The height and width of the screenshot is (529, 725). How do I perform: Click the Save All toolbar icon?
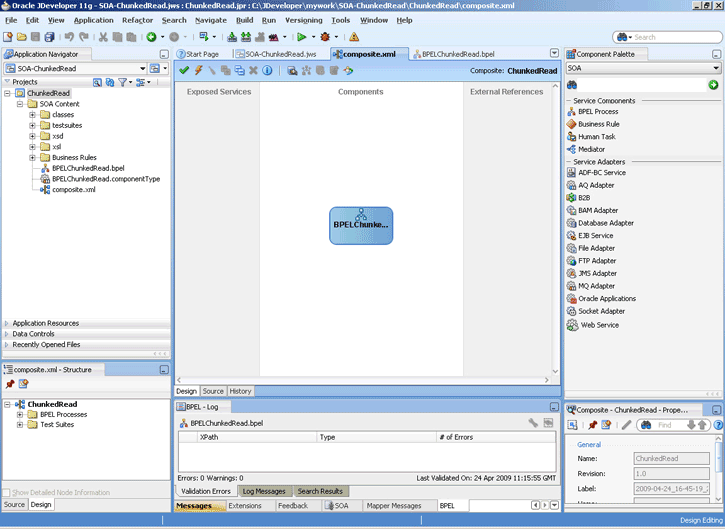coord(48,37)
